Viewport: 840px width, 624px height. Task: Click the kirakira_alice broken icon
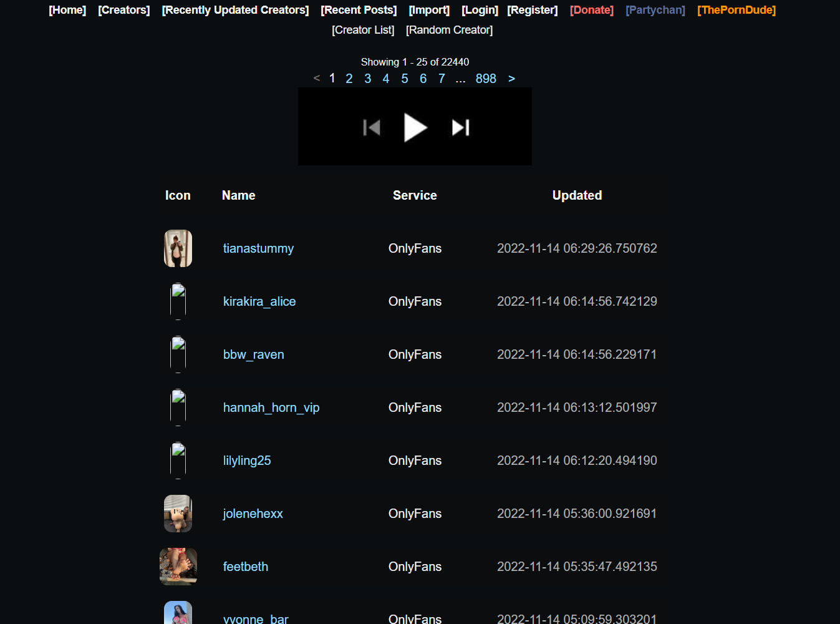pyautogui.click(x=178, y=301)
